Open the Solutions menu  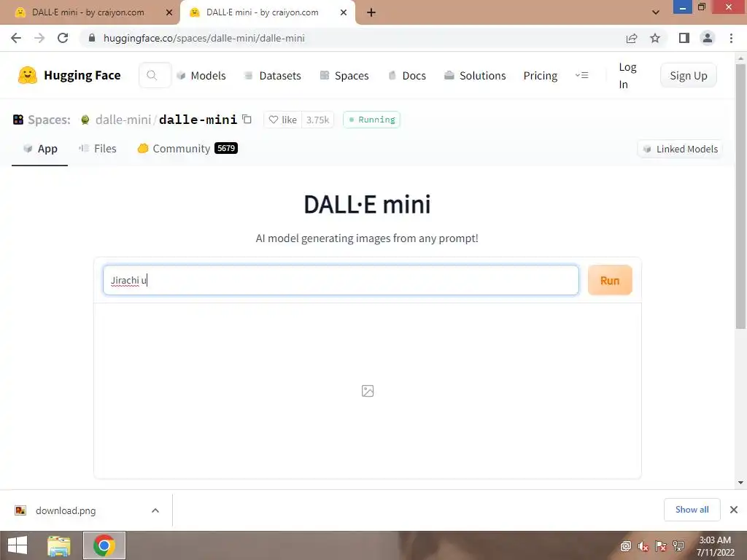tap(475, 76)
